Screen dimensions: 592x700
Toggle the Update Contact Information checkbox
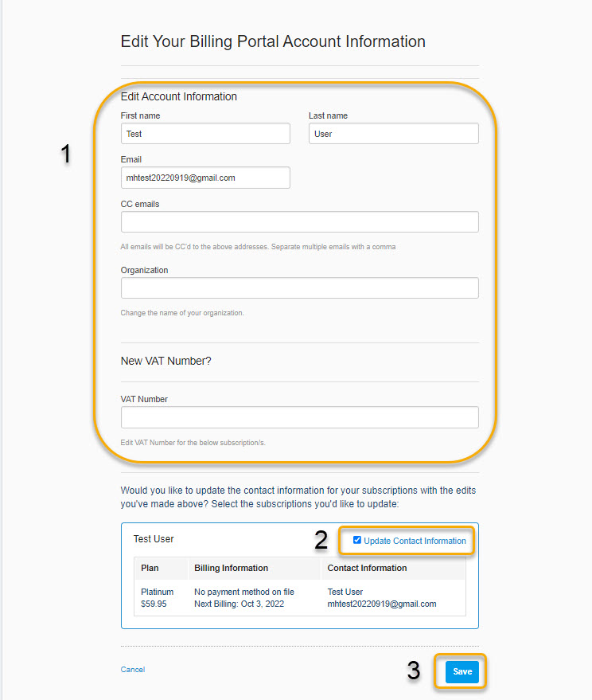click(x=357, y=540)
